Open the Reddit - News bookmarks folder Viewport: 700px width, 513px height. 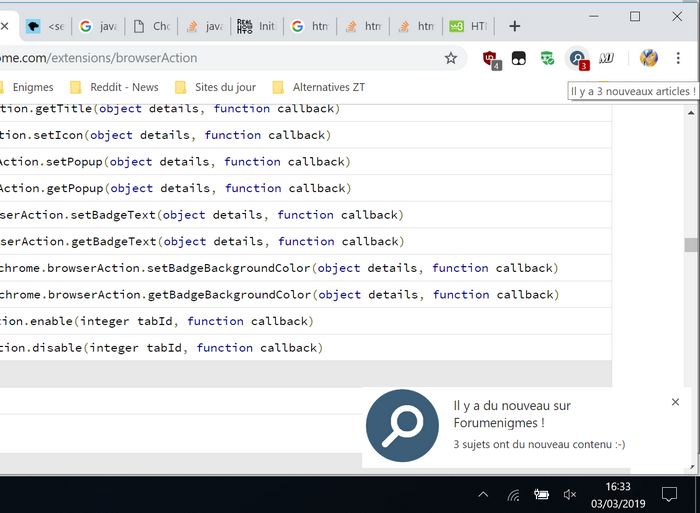(114, 88)
